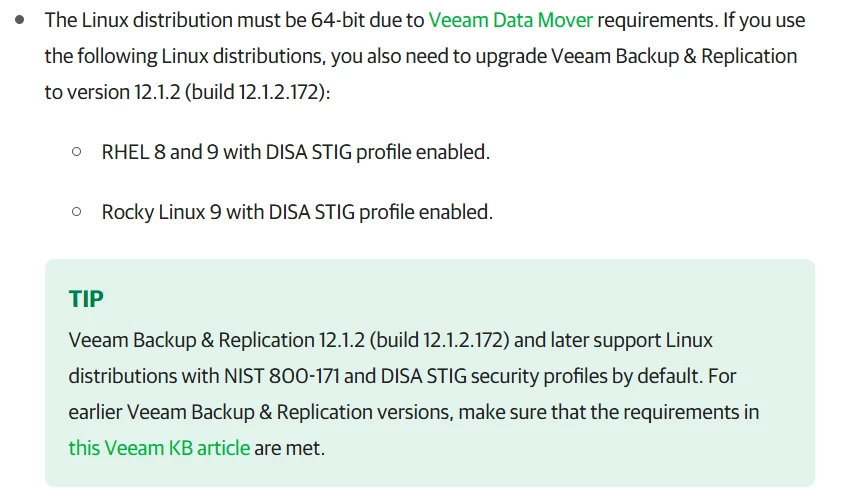This screenshot has height=499, width=842.
Task: Click the hollow bullet beside the RHEL item
Action: [x=77, y=153]
